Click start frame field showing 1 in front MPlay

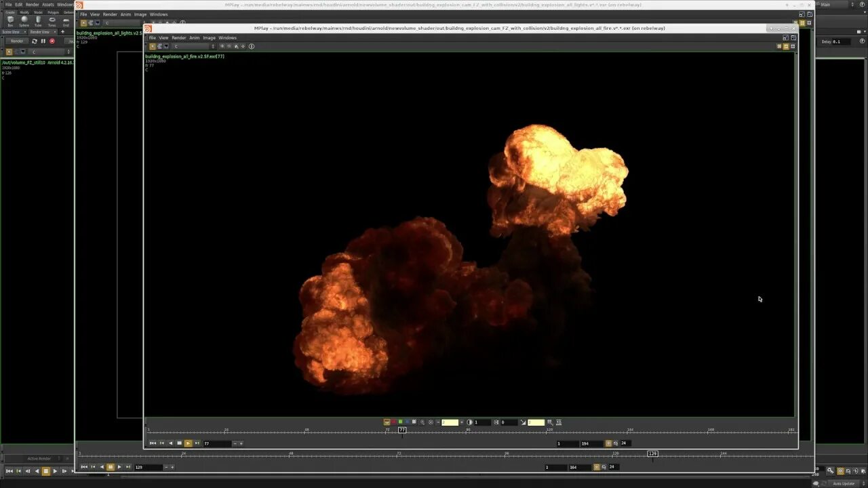pyautogui.click(x=567, y=443)
